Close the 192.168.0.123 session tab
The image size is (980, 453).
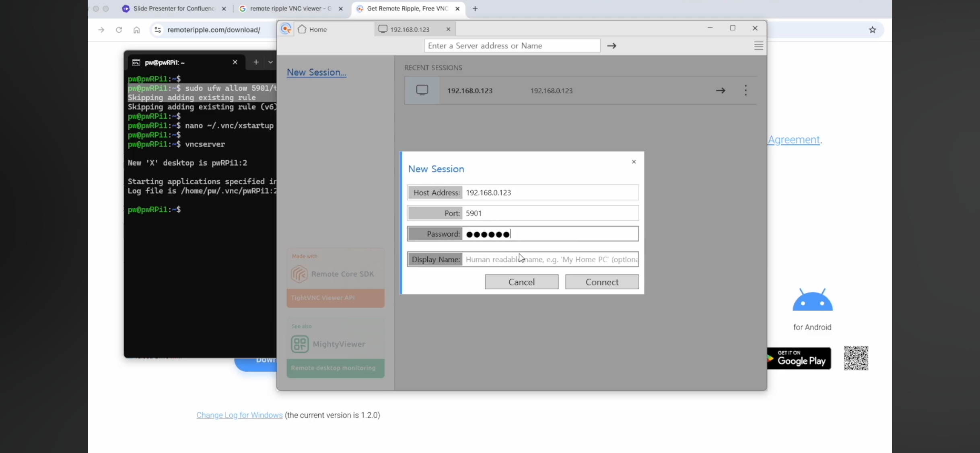tap(448, 29)
